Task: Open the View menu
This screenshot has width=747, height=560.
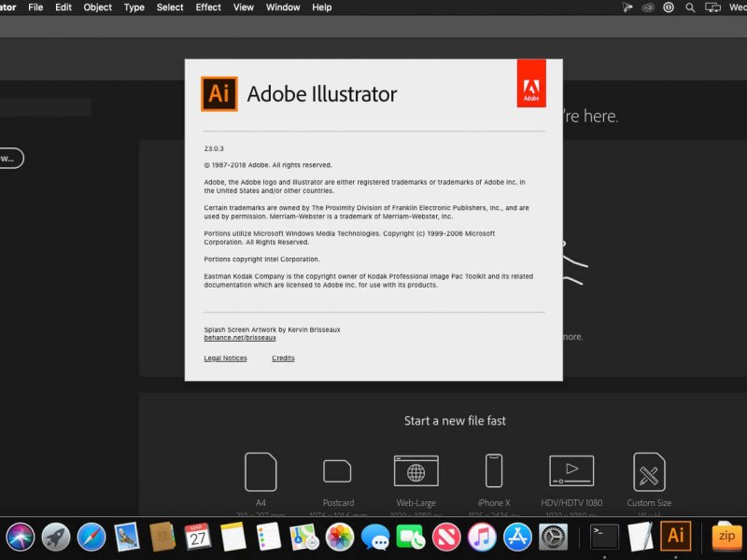Action: (243, 7)
